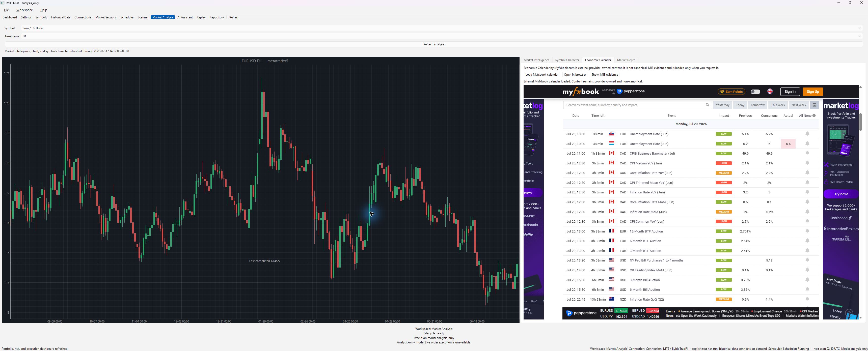Click bell icon for CB Leading Index

coord(807,270)
